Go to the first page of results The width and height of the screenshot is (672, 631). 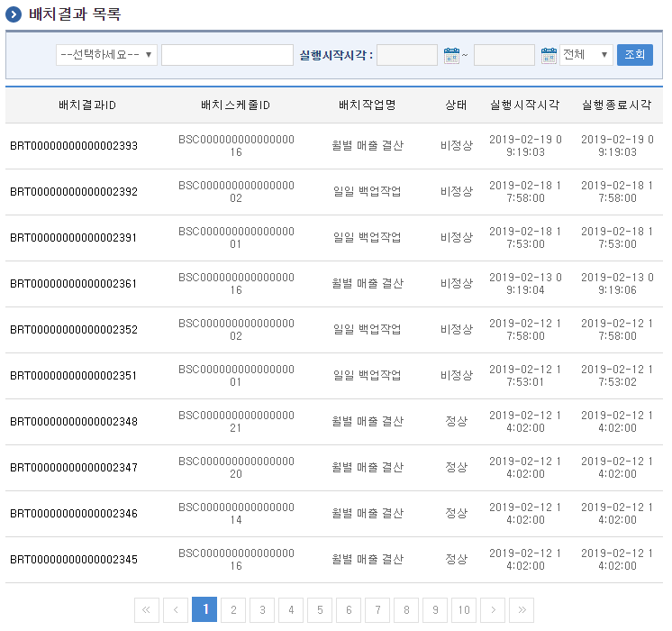(x=147, y=610)
